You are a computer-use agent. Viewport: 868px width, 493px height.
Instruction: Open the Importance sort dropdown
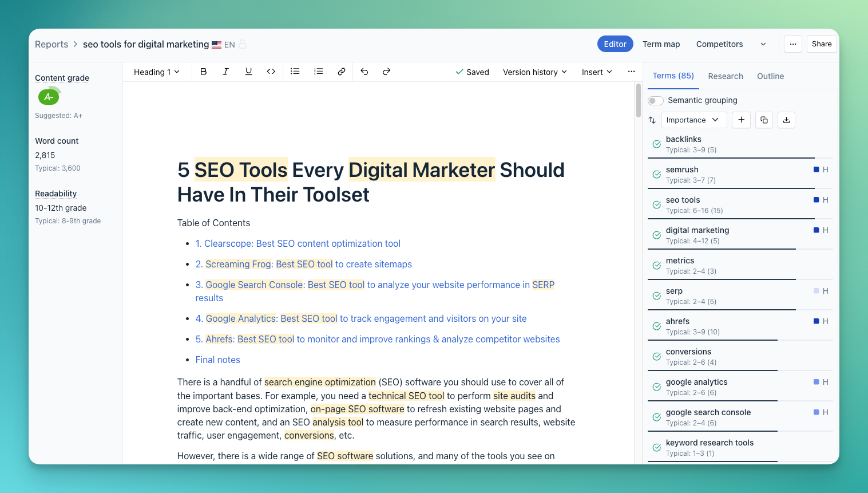694,120
